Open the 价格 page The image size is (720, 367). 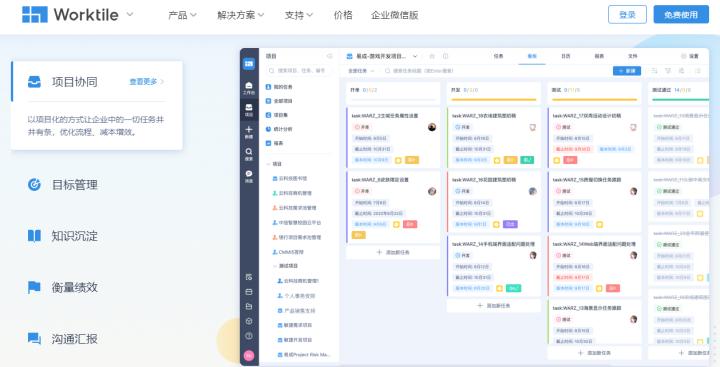click(343, 15)
